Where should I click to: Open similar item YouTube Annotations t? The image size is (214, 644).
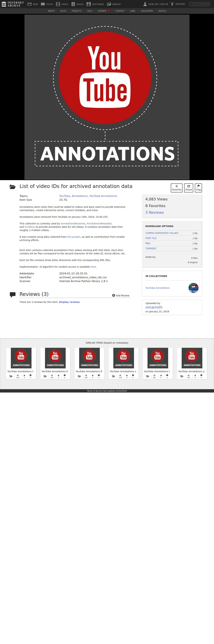coord(21,363)
